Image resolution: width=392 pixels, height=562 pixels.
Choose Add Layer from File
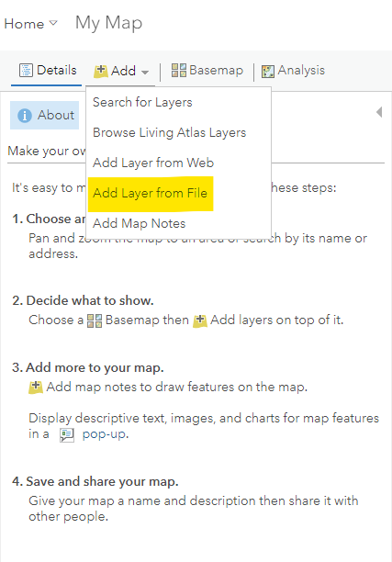coord(151,193)
